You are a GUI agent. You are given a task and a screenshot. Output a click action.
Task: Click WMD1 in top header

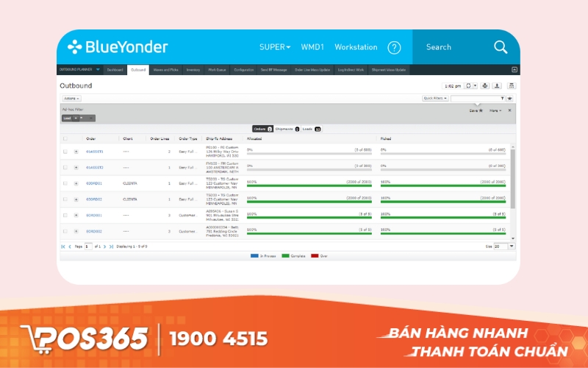[x=312, y=47]
